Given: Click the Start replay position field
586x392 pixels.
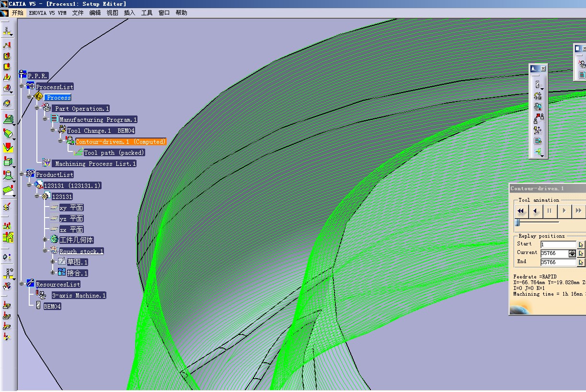Looking at the screenshot, I should pyautogui.click(x=558, y=244).
